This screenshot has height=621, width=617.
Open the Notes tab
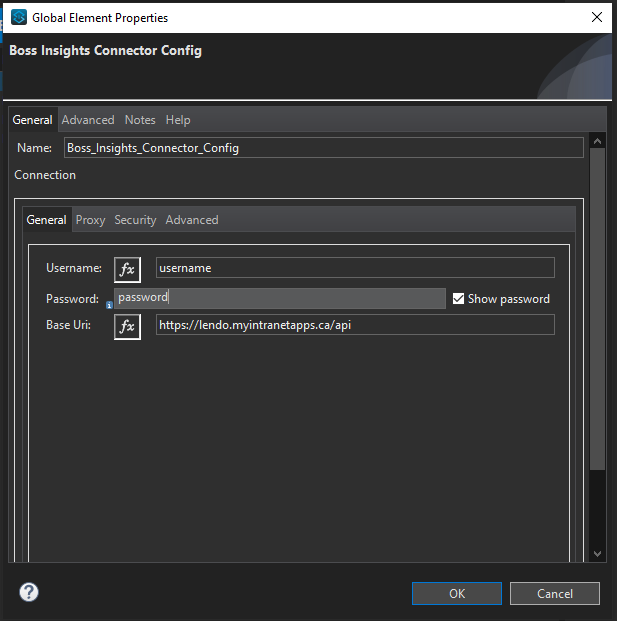coord(140,120)
